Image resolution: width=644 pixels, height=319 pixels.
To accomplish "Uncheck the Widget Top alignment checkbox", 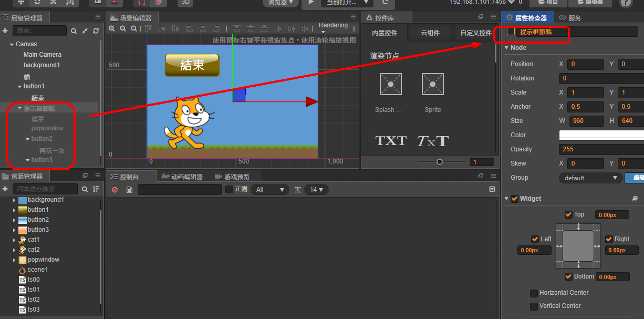I will [568, 214].
